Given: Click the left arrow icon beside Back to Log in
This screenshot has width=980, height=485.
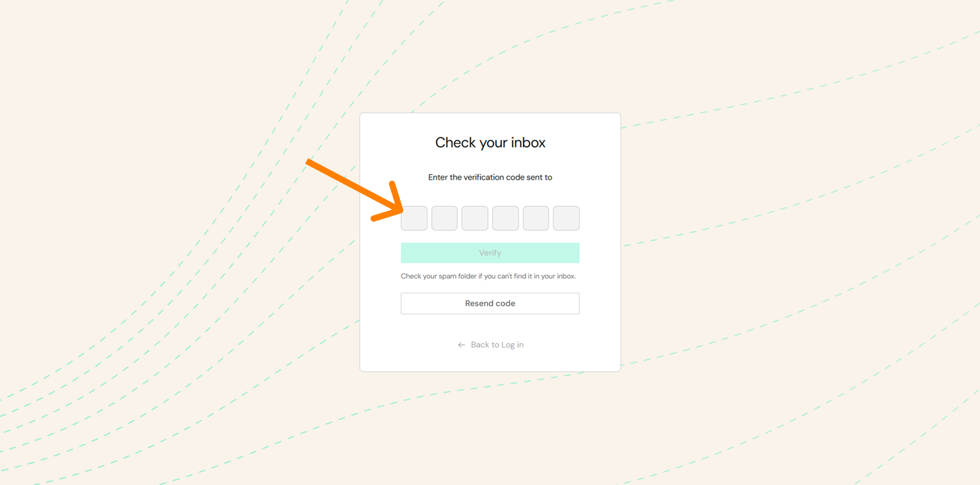Looking at the screenshot, I should coord(461,345).
